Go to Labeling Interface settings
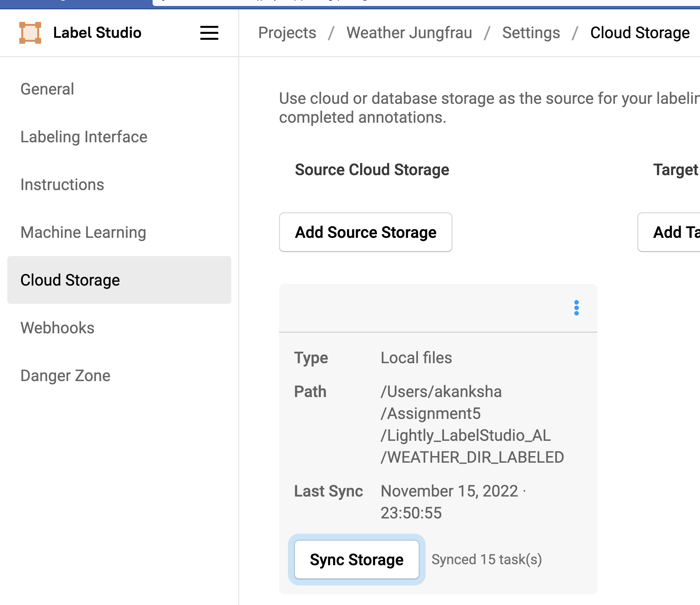Screen dimensions: 700x605 coord(84,137)
